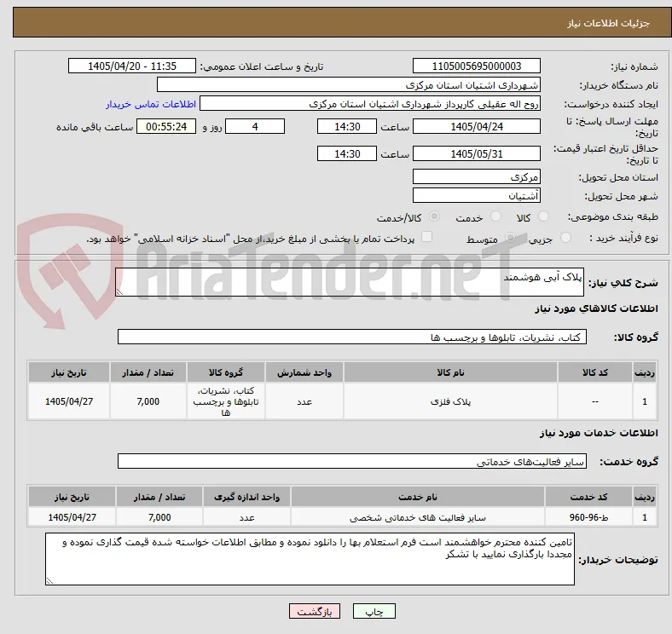This screenshot has height=634, width=672.
Task: Click the goods quantity 7,000 cell
Action: 148,401
